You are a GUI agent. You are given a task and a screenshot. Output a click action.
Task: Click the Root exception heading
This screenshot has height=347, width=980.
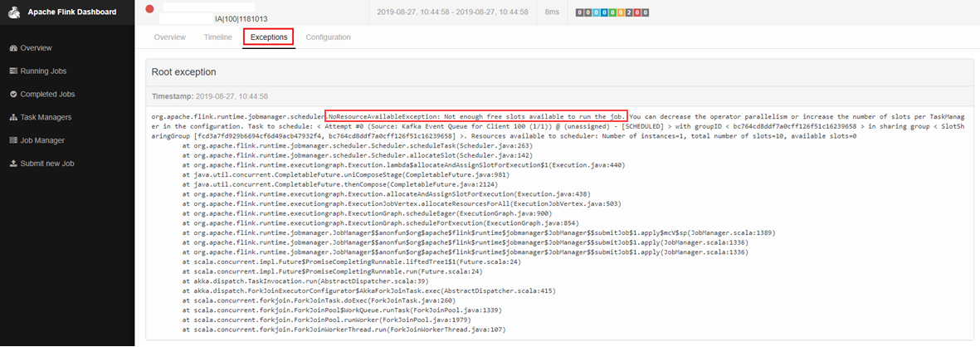(183, 72)
